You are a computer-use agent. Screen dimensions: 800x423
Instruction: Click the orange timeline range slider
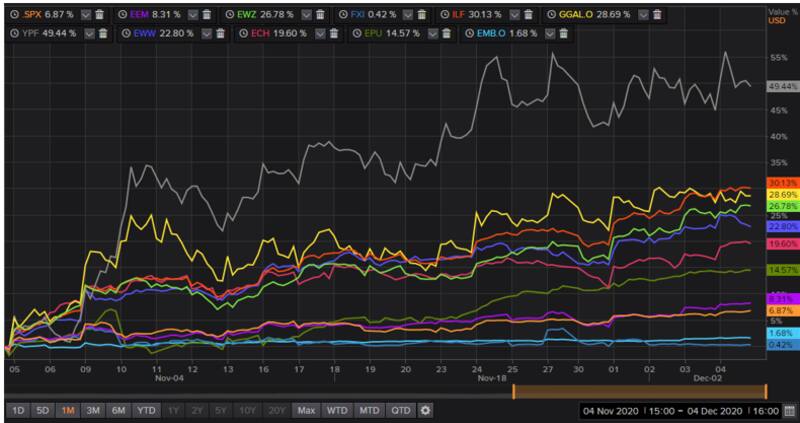pyautogui.click(x=639, y=392)
